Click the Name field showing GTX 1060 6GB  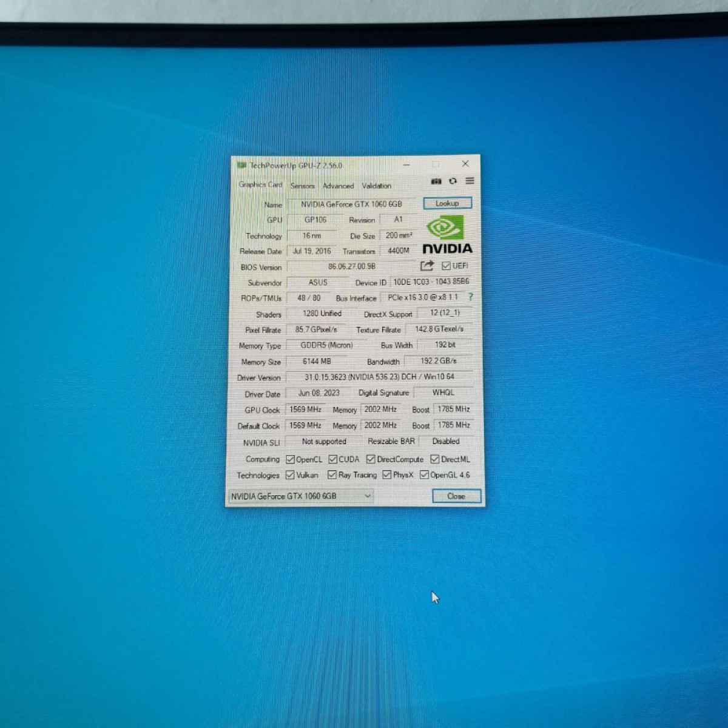coord(351,204)
